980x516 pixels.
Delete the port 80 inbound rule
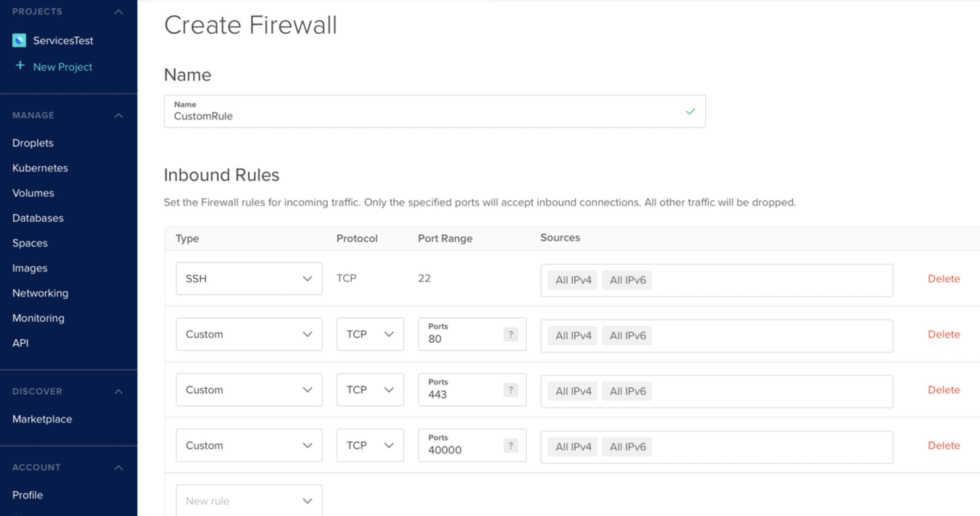click(944, 334)
